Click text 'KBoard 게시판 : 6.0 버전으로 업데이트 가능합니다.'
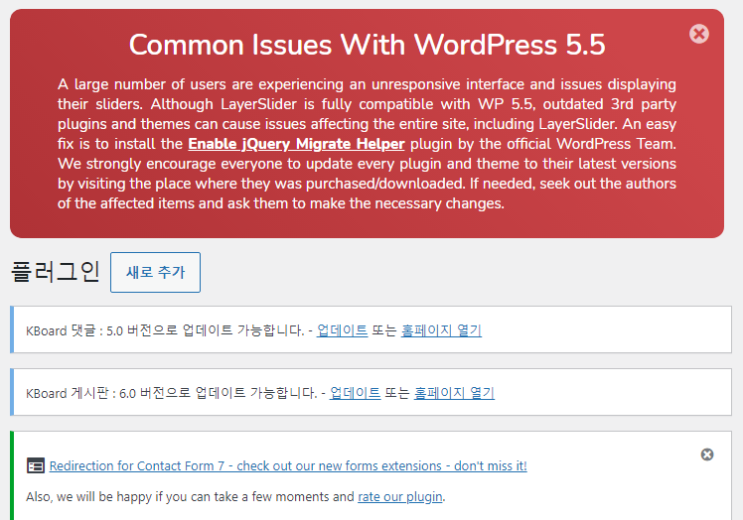 pyautogui.click(x=171, y=392)
